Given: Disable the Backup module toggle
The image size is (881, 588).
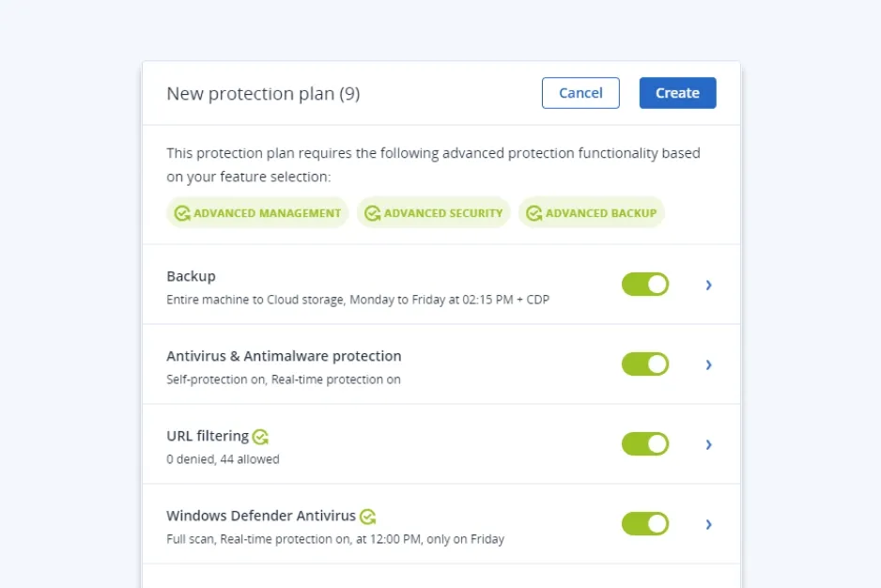Looking at the screenshot, I should pos(645,284).
